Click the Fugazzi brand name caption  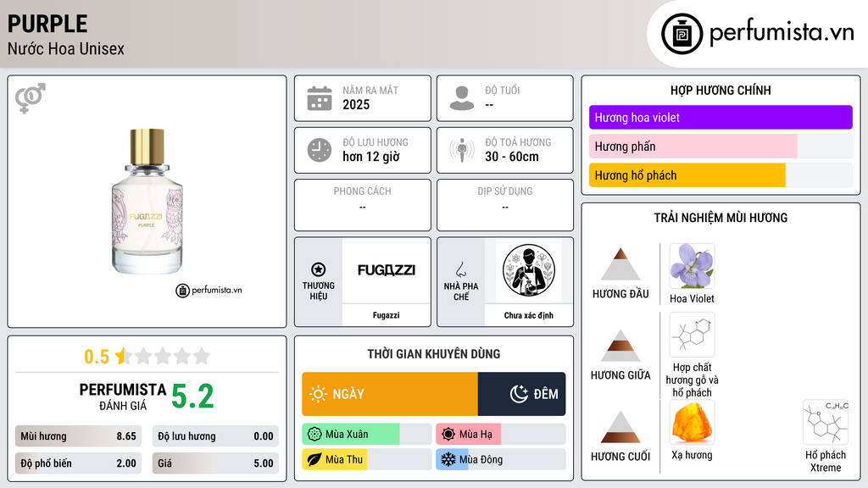(x=386, y=315)
